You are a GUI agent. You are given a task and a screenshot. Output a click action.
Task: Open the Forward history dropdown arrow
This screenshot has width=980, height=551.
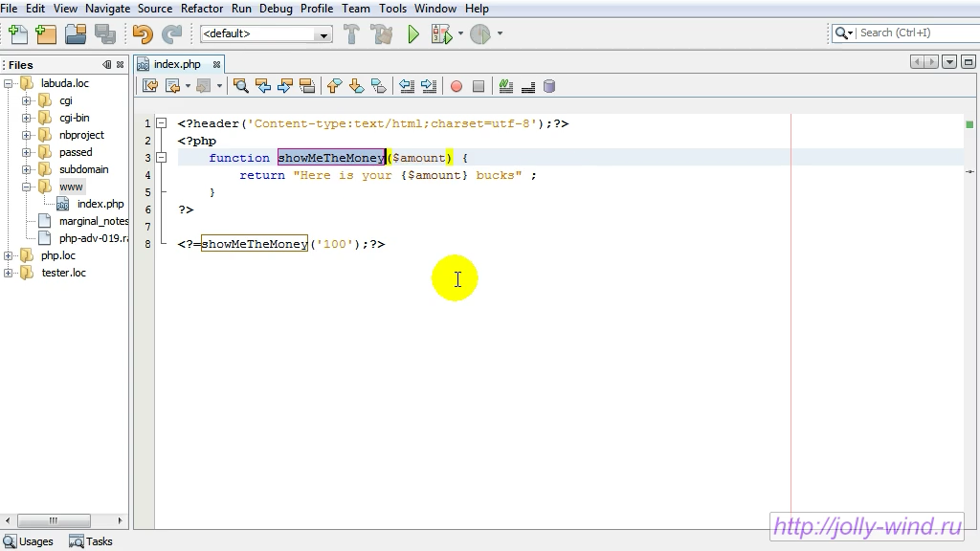tap(219, 86)
